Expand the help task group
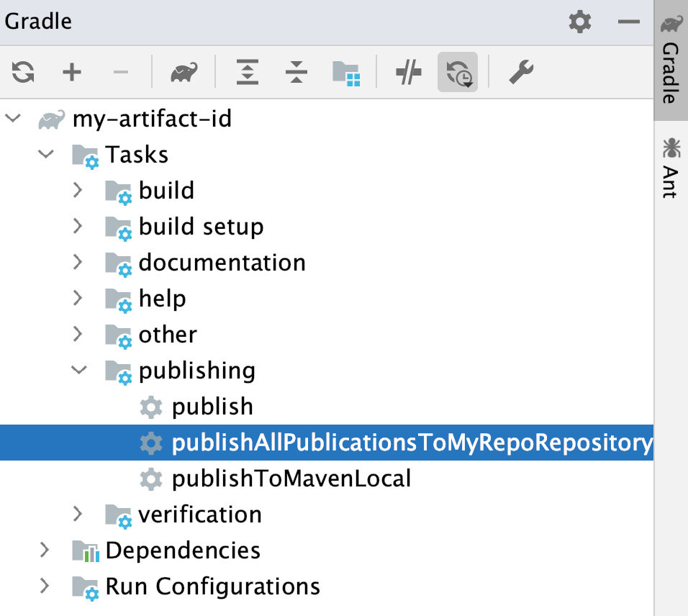This screenshot has height=616, width=688. (78, 299)
